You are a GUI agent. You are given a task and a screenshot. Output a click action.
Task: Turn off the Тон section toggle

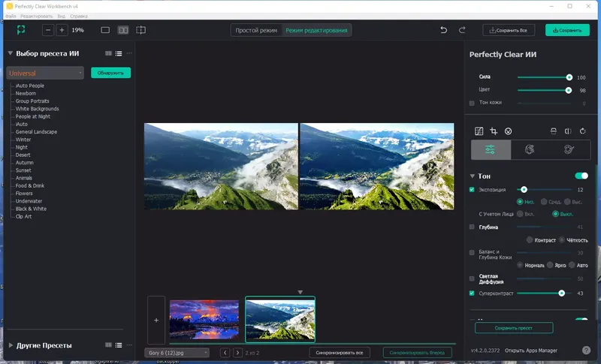581,176
